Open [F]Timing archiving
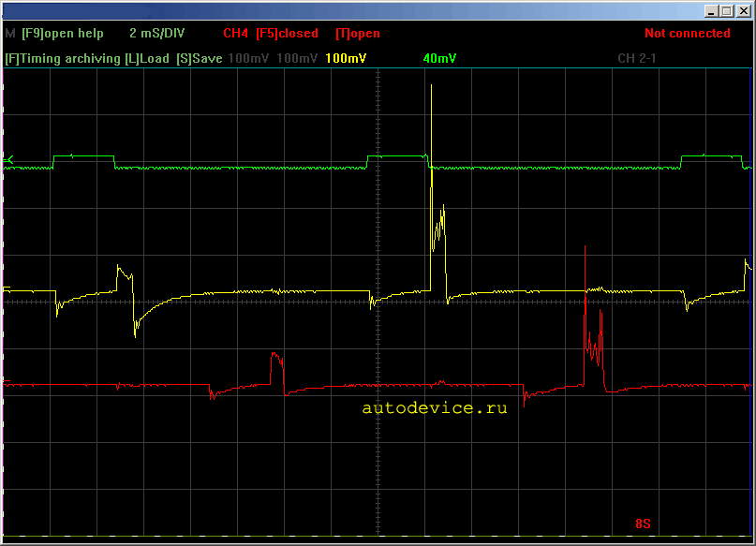756x546 pixels. 63,59
